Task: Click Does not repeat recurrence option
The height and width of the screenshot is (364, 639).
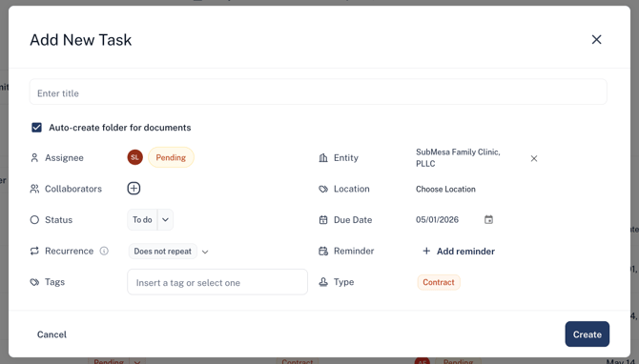Action: [x=162, y=252]
